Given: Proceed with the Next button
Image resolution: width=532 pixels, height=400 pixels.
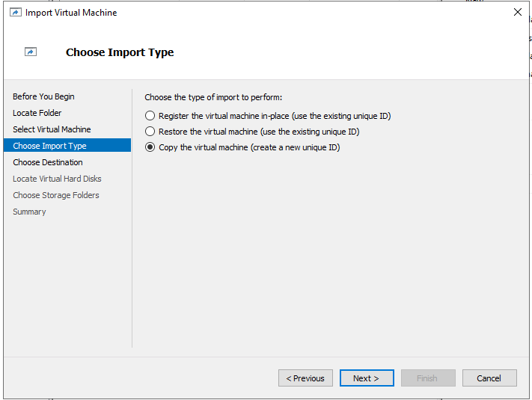Looking at the screenshot, I should pos(367,378).
